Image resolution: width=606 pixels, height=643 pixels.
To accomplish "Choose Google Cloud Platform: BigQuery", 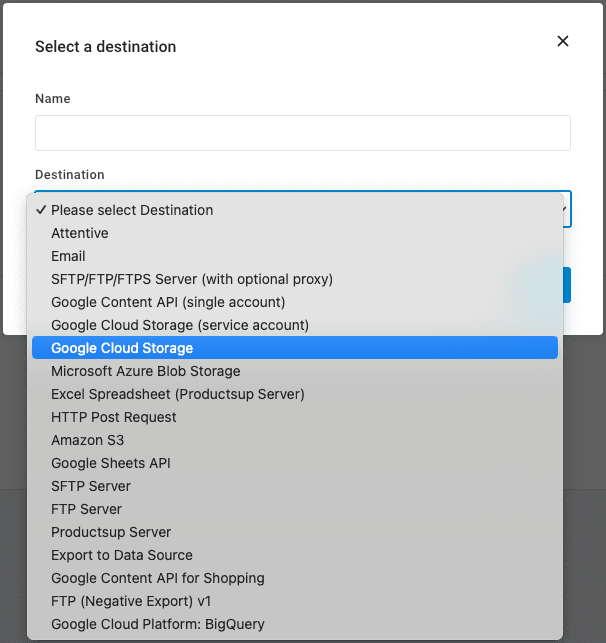I will pos(158,624).
